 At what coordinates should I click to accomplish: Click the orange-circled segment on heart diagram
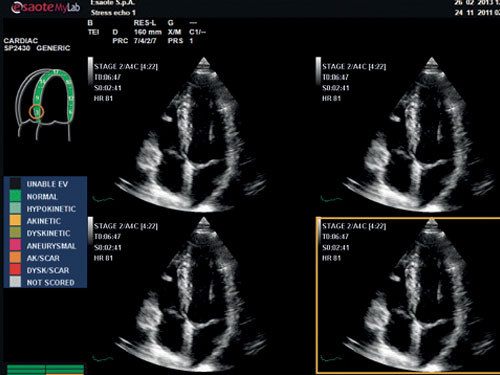(x=36, y=112)
